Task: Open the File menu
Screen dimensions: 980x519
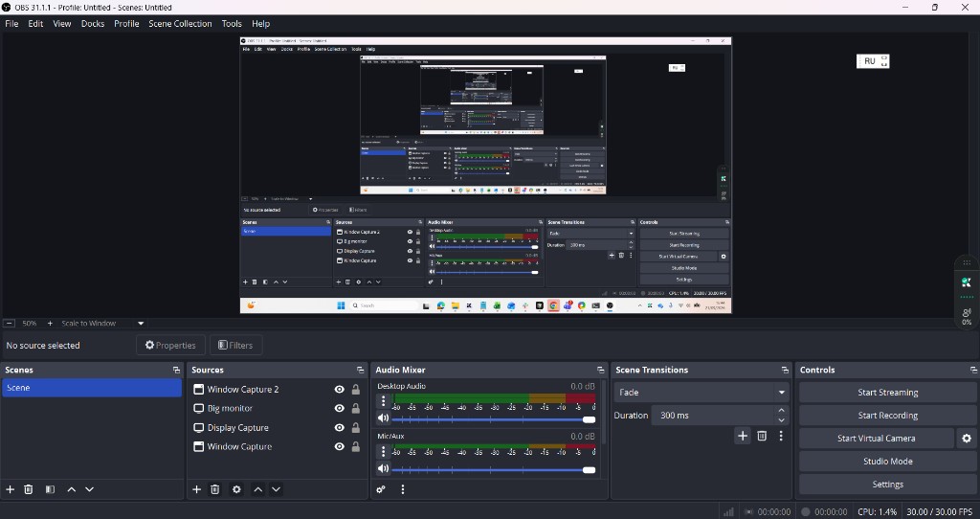Action: (11, 23)
